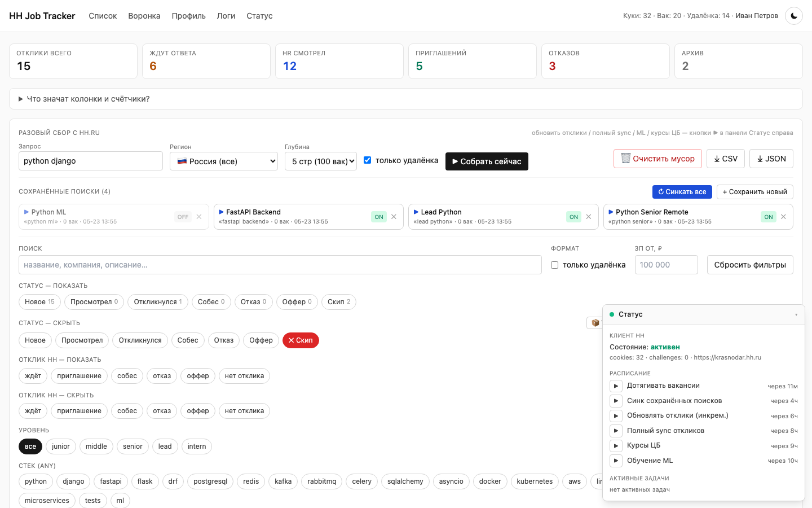Export data as CSV
Screen dimensions: 812x508
point(726,159)
